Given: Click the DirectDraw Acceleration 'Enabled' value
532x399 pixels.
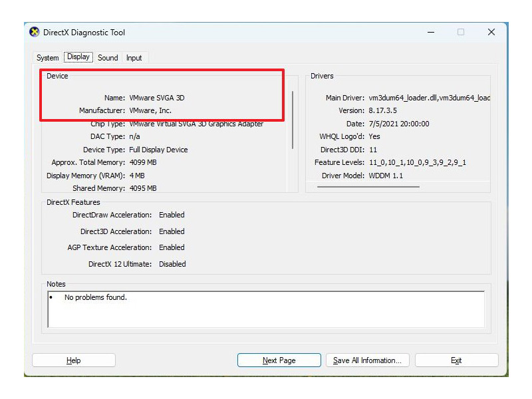Looking at the screenshot, I should click(x=172, y=215).
